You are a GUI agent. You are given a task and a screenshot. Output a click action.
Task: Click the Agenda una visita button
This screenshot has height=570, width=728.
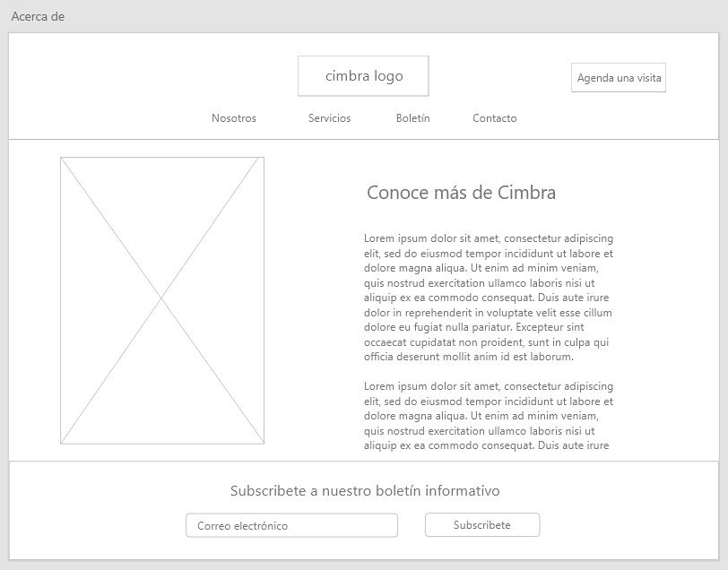tap(619, 77)
